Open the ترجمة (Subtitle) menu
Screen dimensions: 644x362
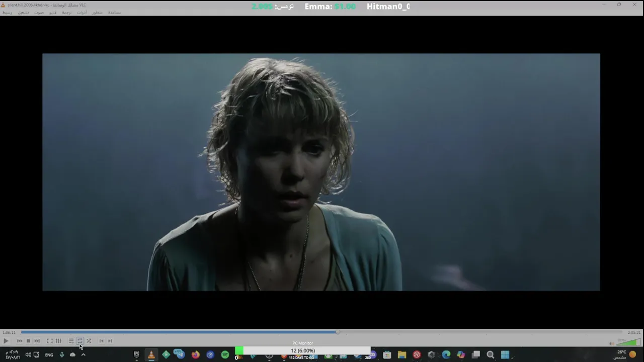[67, 12]
